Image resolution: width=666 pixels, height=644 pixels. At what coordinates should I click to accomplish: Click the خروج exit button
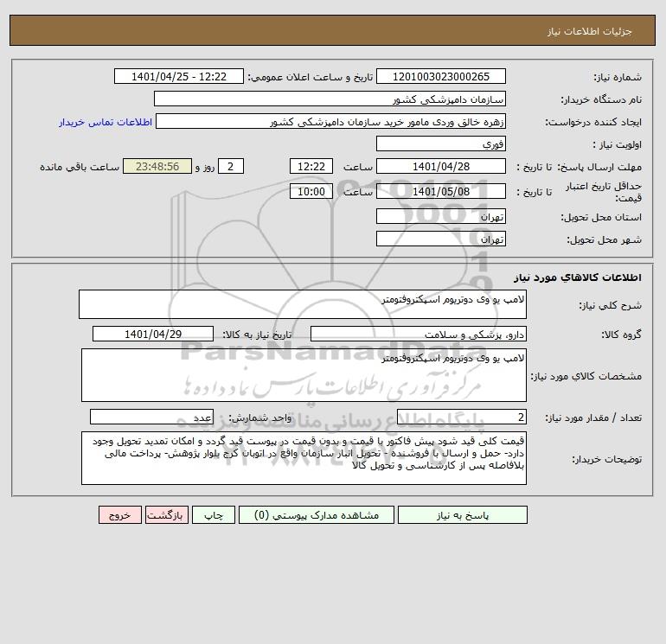[x=119, y=515]
